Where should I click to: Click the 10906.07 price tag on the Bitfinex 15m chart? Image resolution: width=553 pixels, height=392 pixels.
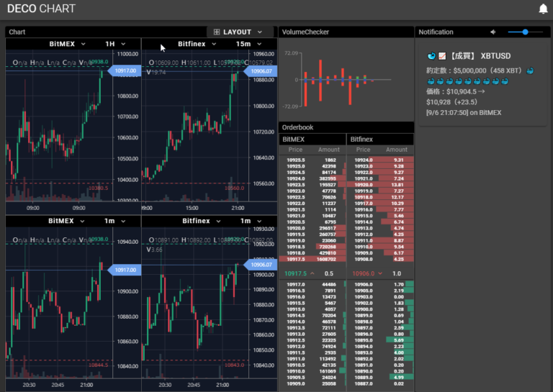(261, 70)
